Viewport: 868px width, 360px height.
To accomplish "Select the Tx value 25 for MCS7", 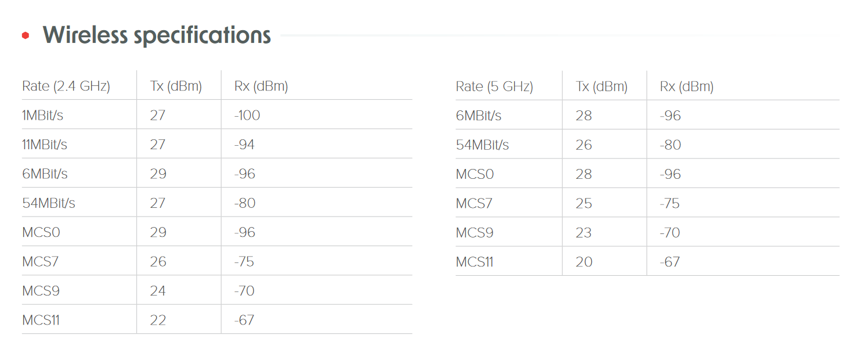I will tap(584, 204).
